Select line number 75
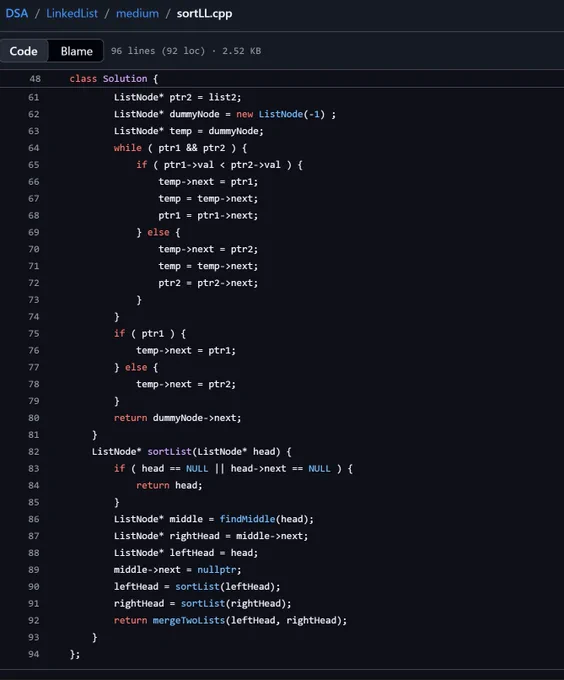The height and width of the screenshot is (680, 564). click(x=33, y=333)
